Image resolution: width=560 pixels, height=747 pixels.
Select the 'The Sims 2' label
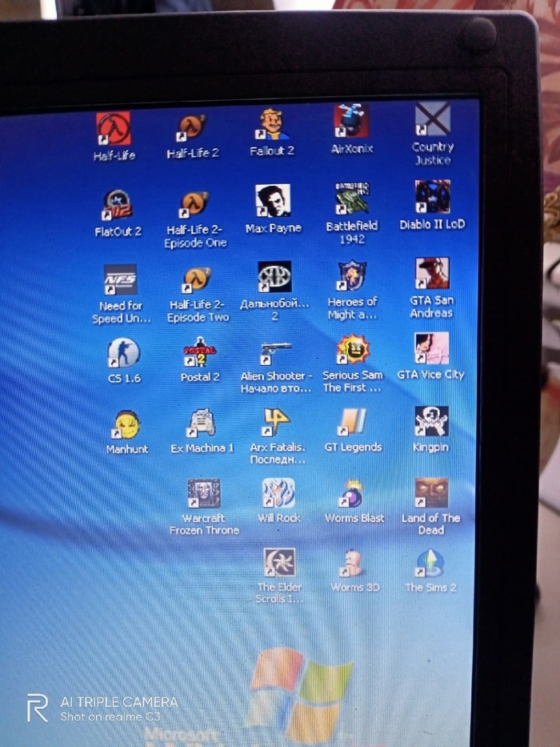click(x=430, y=588)
